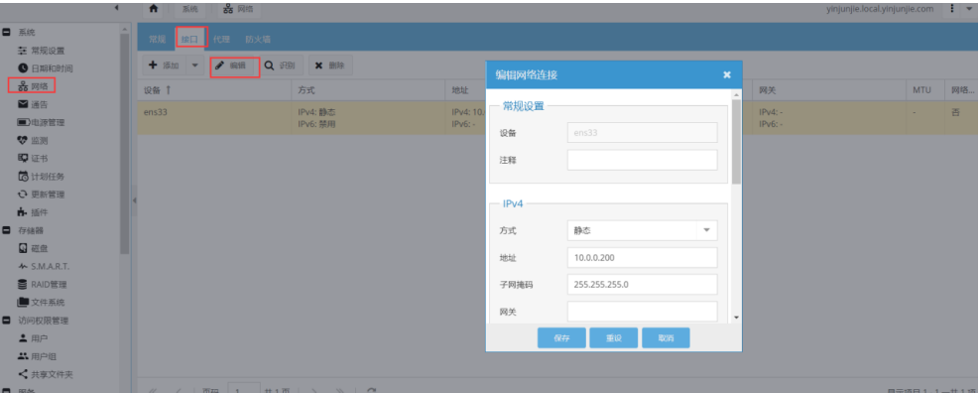Open the 添加 button dropdown arrow
The height and width of the screenshot is (393, 980).
pos(194,65)
